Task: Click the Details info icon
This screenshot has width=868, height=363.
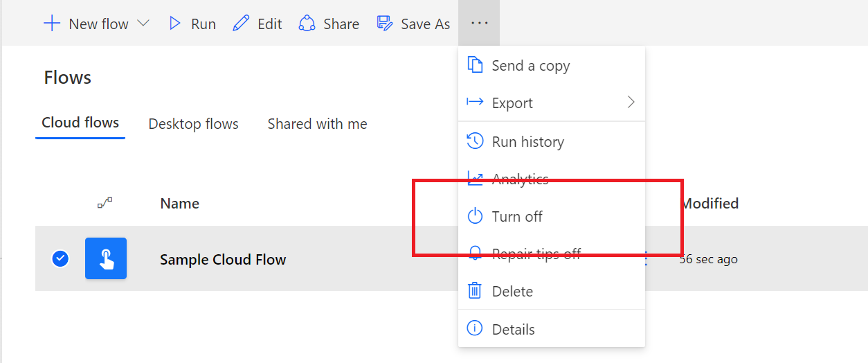Action: [x=475, y=329]
